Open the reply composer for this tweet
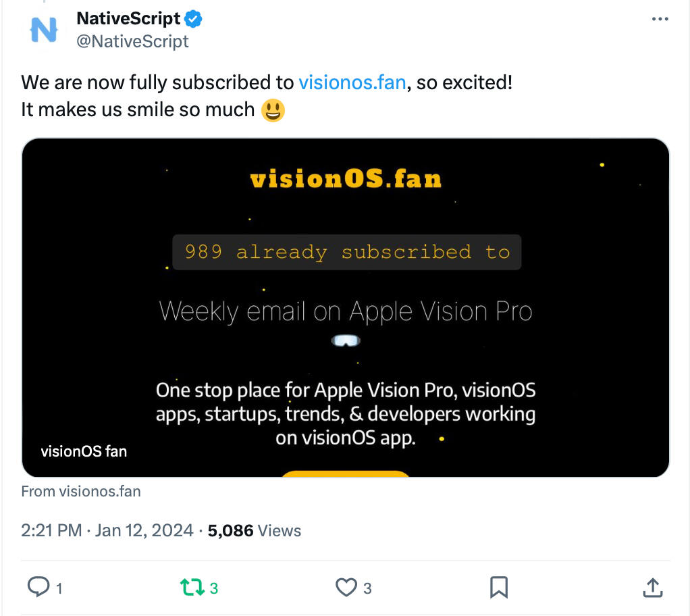 [x=38, y=587]
